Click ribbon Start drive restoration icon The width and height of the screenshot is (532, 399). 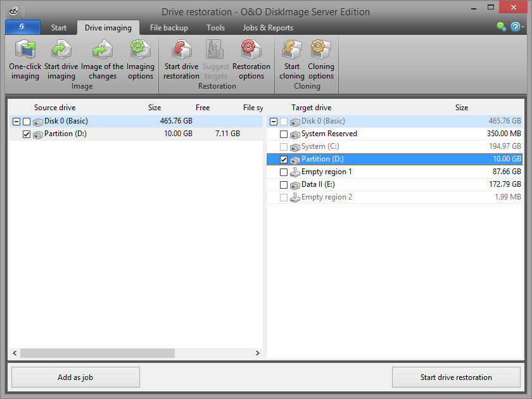(182, 49)
